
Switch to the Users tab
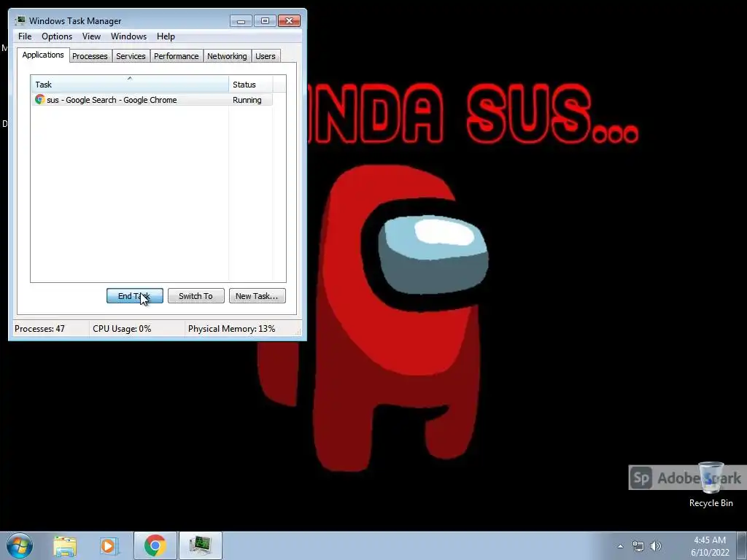point(266,56)
